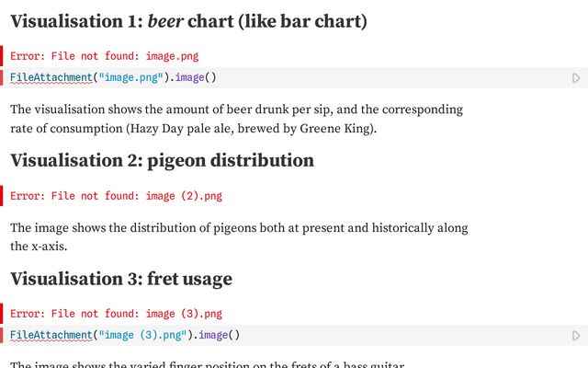Click the underlined FileAttachment word in the image.png cell

[x=51, y=77]
